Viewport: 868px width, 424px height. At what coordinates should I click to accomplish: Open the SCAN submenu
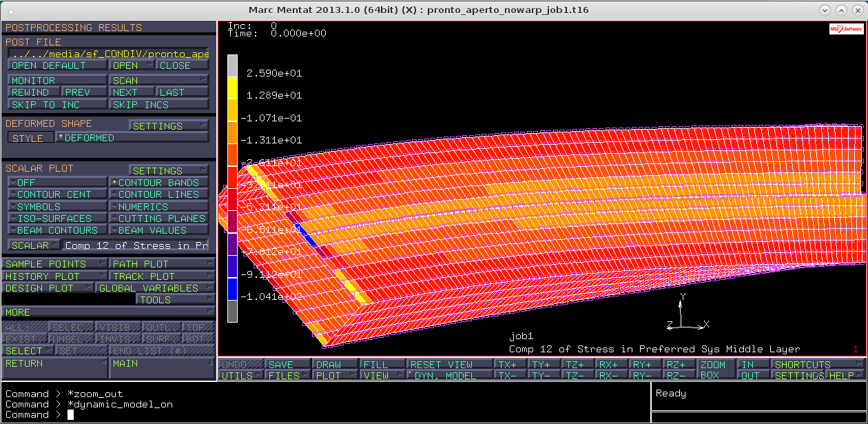[x=159, y=80]
